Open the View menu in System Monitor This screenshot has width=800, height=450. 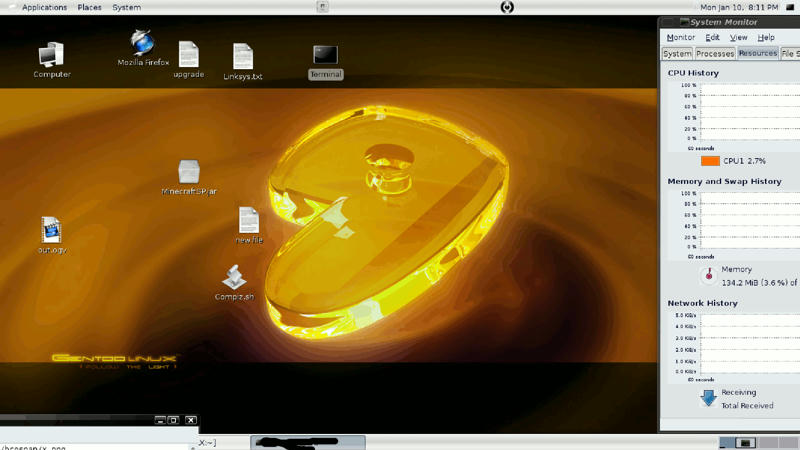pos(738,37)
